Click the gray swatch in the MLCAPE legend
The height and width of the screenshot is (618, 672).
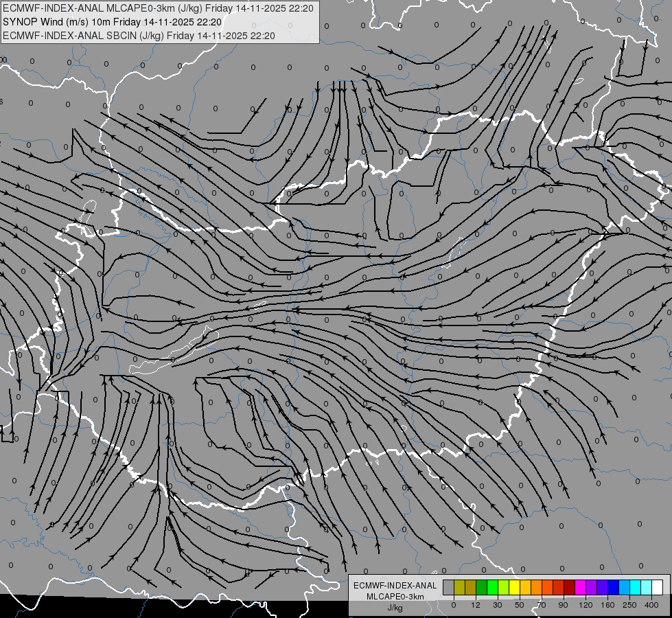[x=448, y=587]
